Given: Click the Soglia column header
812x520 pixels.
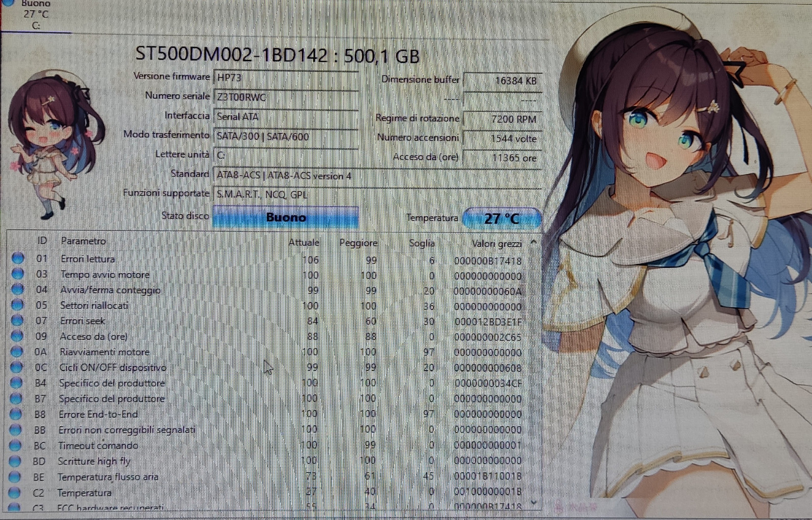Looking at the screenshot, I should pos(422,243).
